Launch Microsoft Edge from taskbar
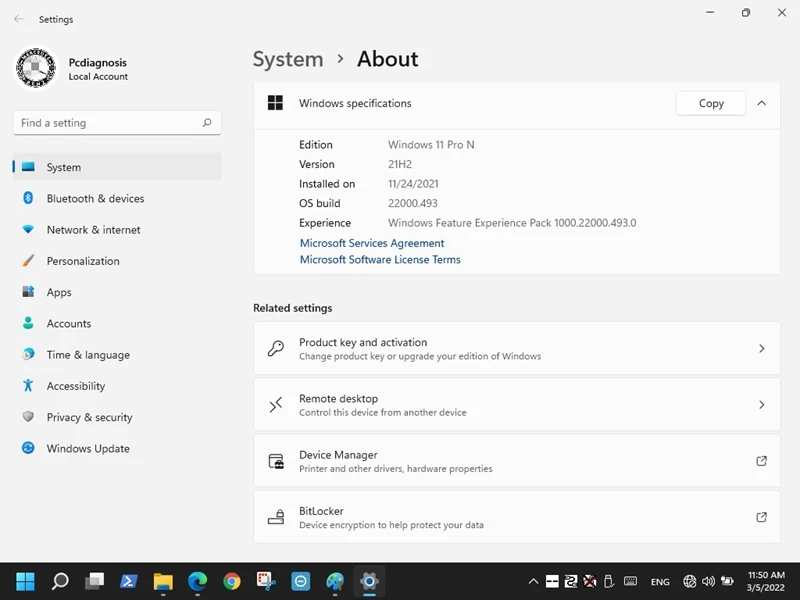This screenshot has height=600, width=800. click(x=197, y=581)
